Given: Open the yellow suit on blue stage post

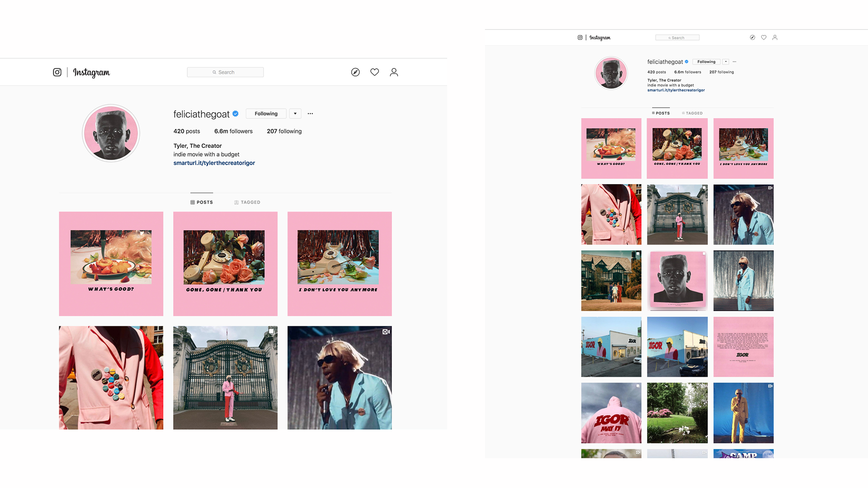Looking at the screenshot, I should (x=743, y=413).
